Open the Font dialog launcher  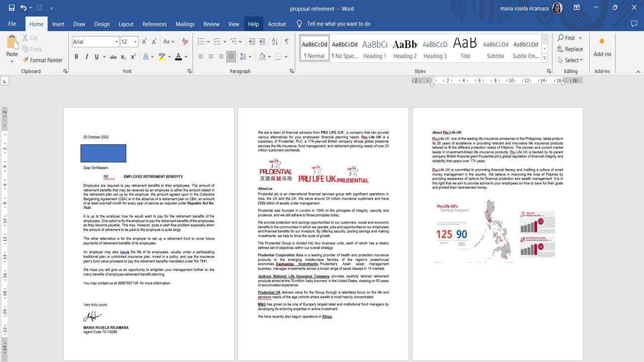191,71
